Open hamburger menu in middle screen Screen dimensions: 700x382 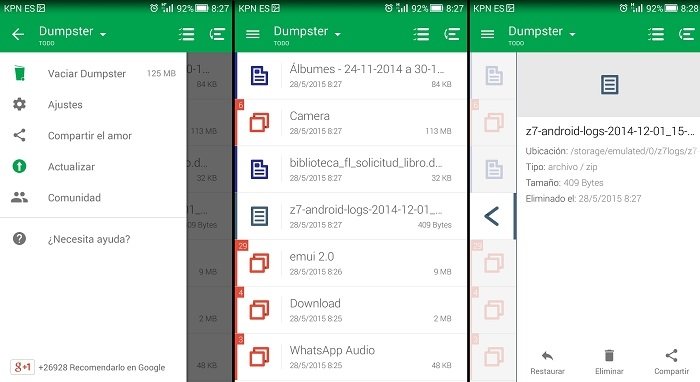(253, 34)
